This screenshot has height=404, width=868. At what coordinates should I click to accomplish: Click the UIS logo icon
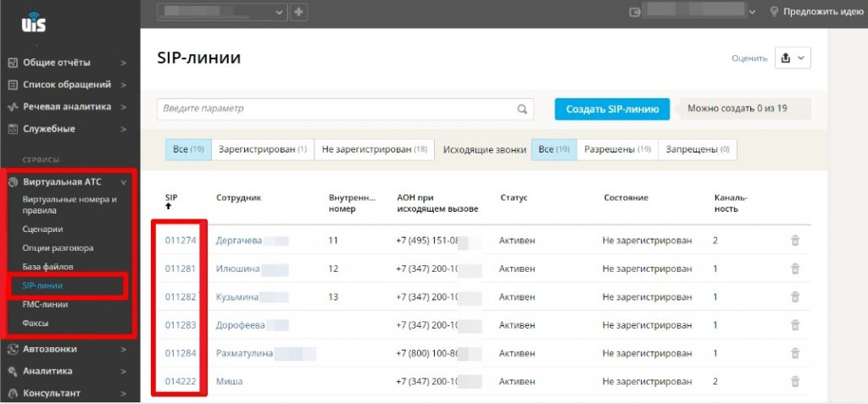33,22
